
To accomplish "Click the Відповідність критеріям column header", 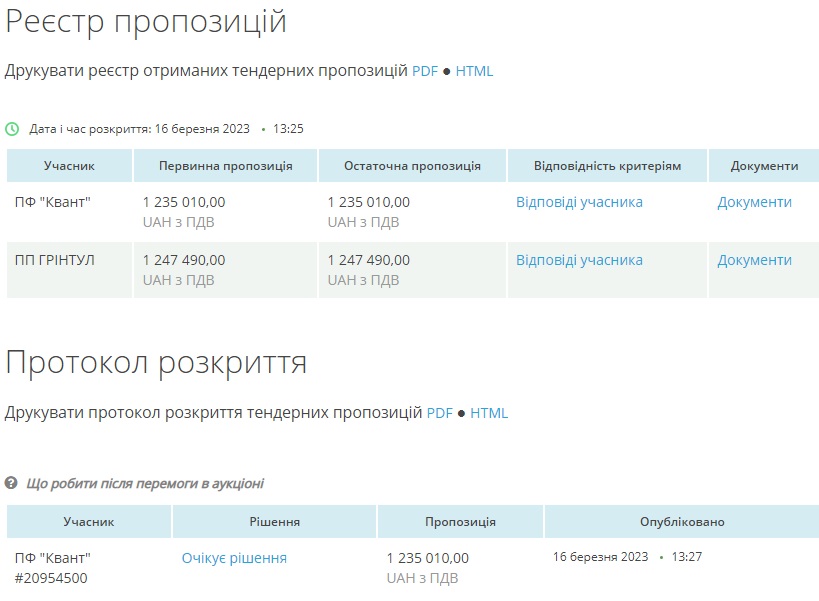I will pyautogui.click(x=607, y=166).
